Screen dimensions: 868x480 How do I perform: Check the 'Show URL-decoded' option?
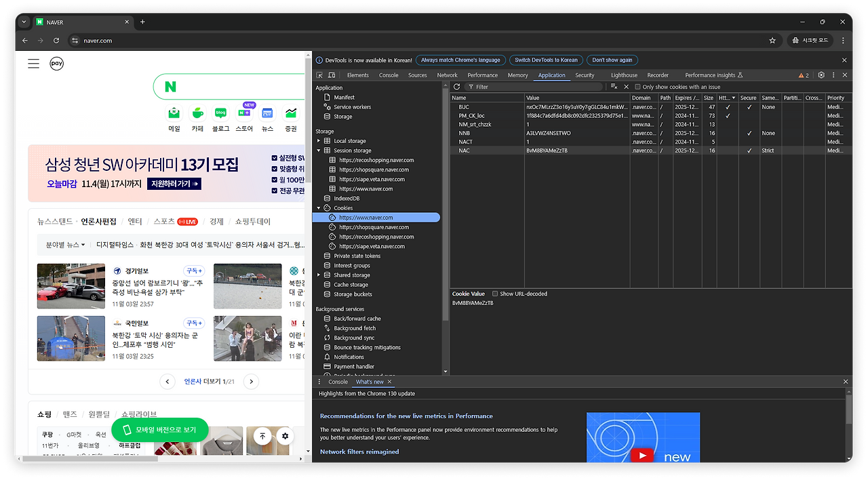[495, 294]
